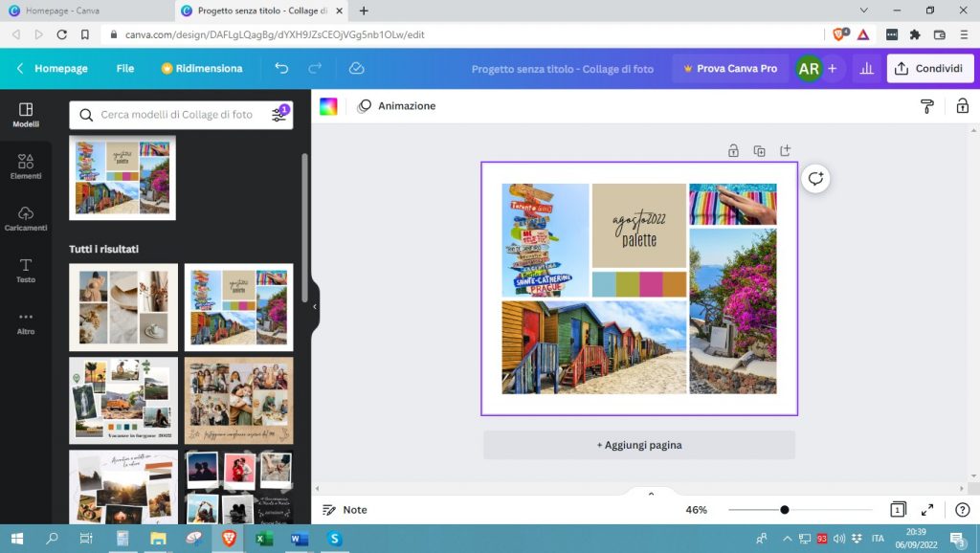Open the File menu
The height and width of the screenshot is (553, 980).
pyautogui.click(x=125, y=69)
